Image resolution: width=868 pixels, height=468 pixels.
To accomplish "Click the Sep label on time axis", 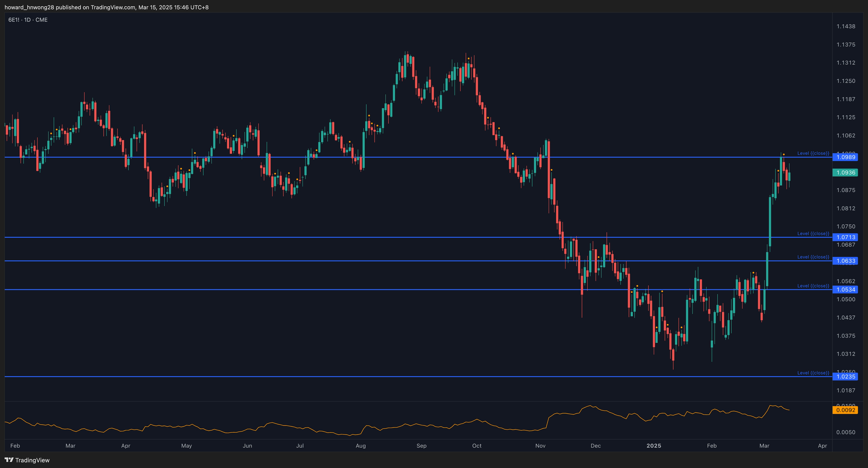I will coord(421,446).
